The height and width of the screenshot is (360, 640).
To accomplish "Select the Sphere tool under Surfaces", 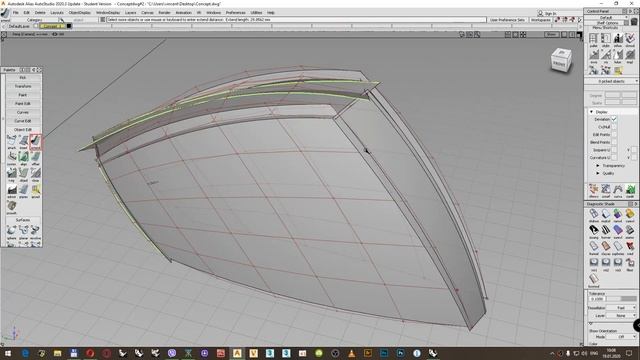I will [11, 231].
